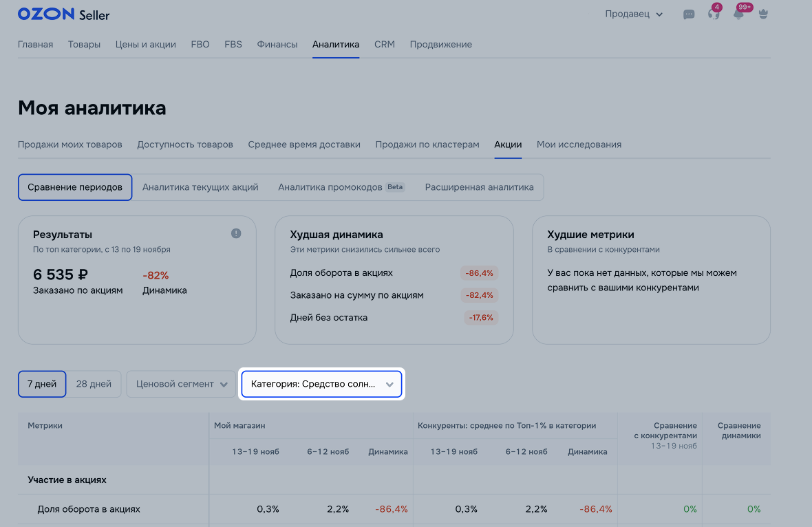
Task: Open the Категория: Средство солн... dropdown
Action: pos(321,384)
